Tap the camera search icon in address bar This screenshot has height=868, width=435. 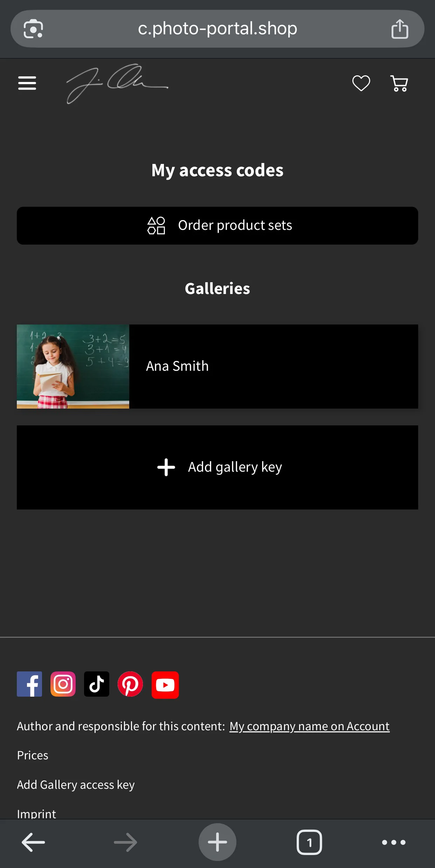[33, 29]
